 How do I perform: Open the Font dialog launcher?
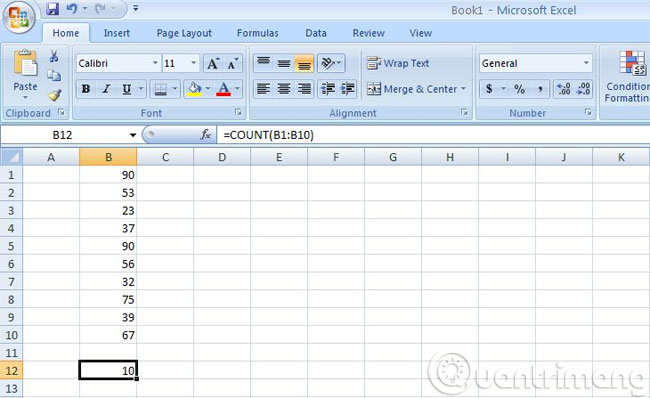click(x=238, y=112)
